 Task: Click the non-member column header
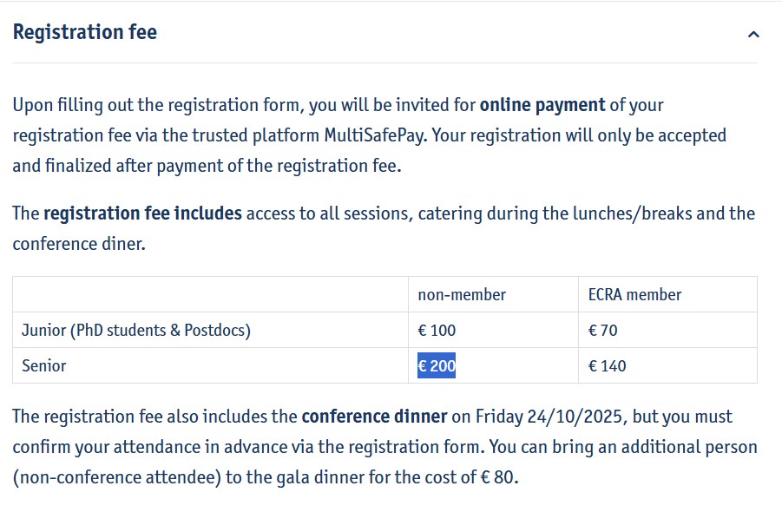(x=462, y=295)
